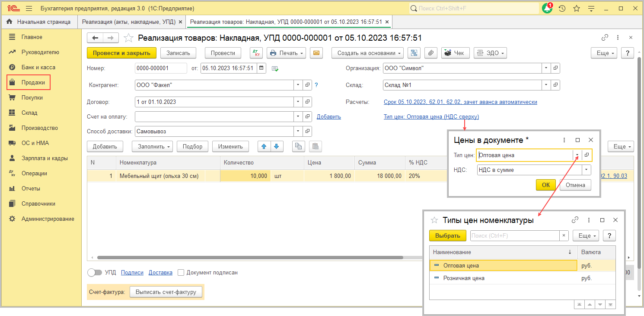Open favorites star in title bar
The image size is (644, 316).
tap(576, 8)
